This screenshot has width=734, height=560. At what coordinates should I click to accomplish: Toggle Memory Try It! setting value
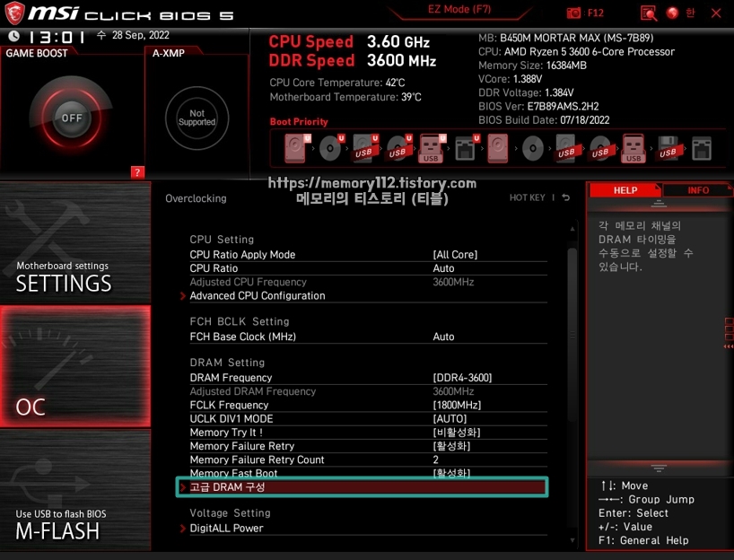coord(457,433)
